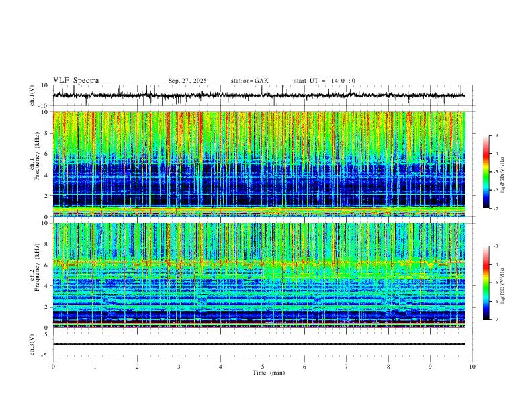Click the 8 minute tick label
This screenshot has width=532, height=411.
click(x=388, y=367)
